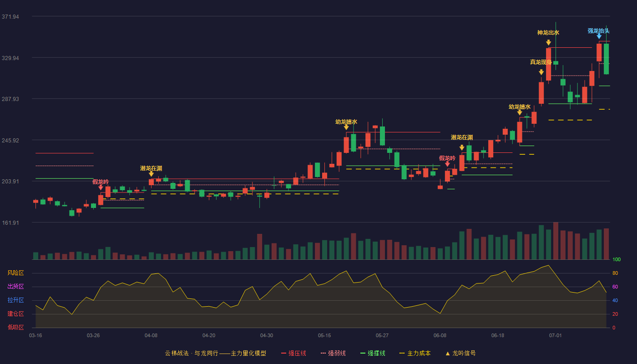Image resolution: width=637 pixels, height=364 pixels.
Task: Select the 潜龙在渊 arrow near 04-08
Action: (x=151, y=174)
